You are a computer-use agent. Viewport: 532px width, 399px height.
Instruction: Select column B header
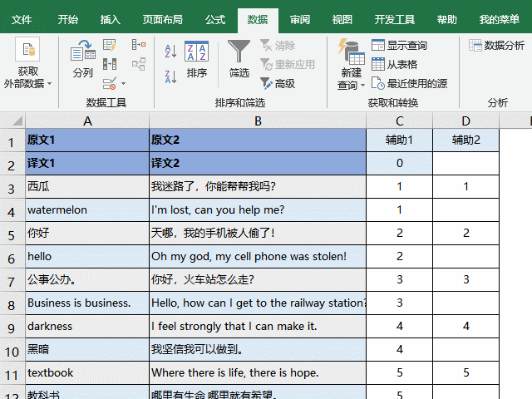tap(258, 121)
